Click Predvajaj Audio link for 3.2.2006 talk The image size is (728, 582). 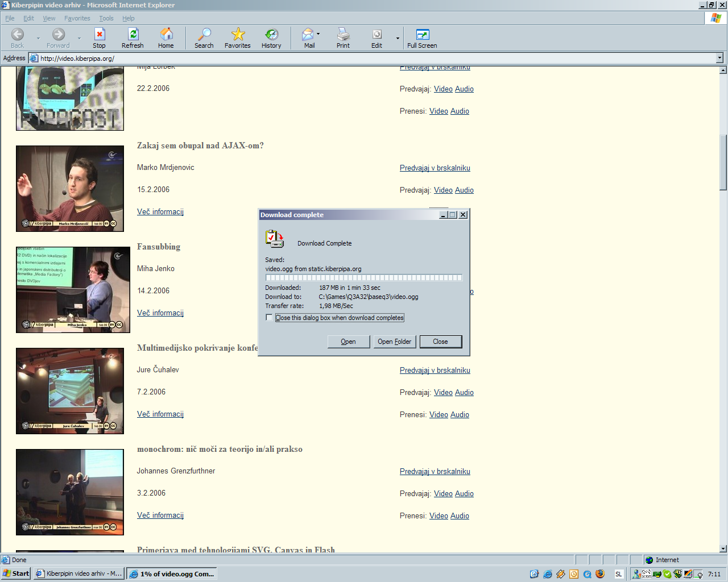[x=464, y=493]
